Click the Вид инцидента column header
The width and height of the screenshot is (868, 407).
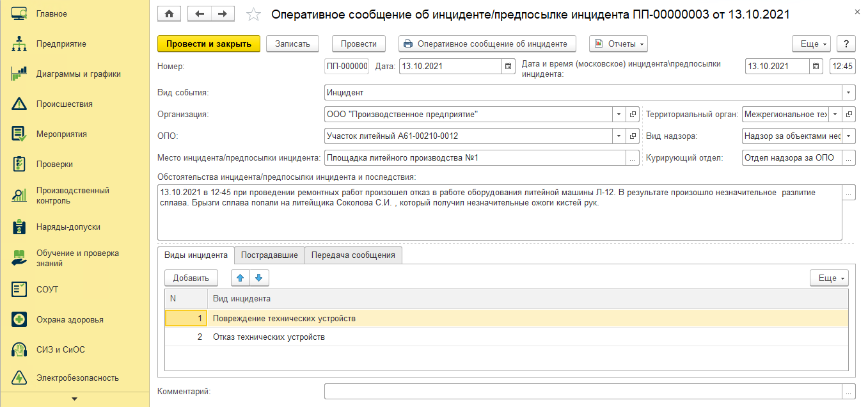pos(528,299)
